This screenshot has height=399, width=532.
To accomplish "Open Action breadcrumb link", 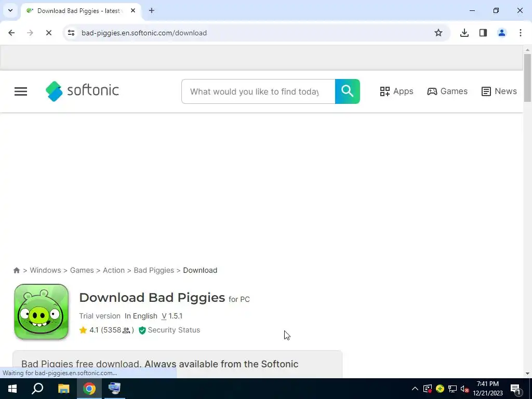I will click(x=114, y=270).
